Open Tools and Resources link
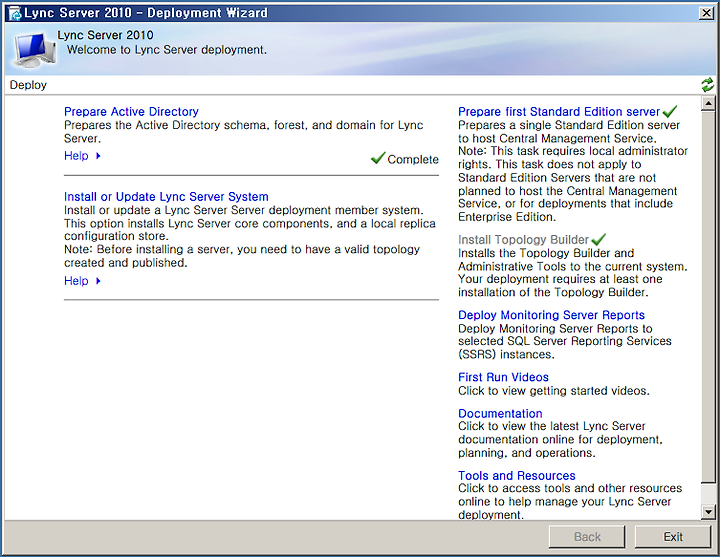720x557 pixels. point(517,475)
